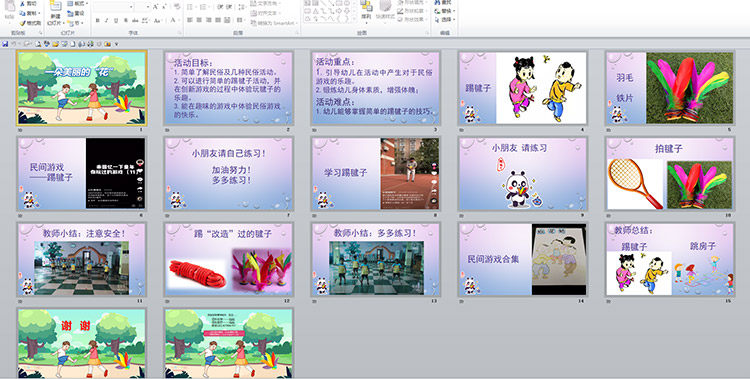Open the Font size dropdown
Screen dimensions: 750x379
pos(148,7)
